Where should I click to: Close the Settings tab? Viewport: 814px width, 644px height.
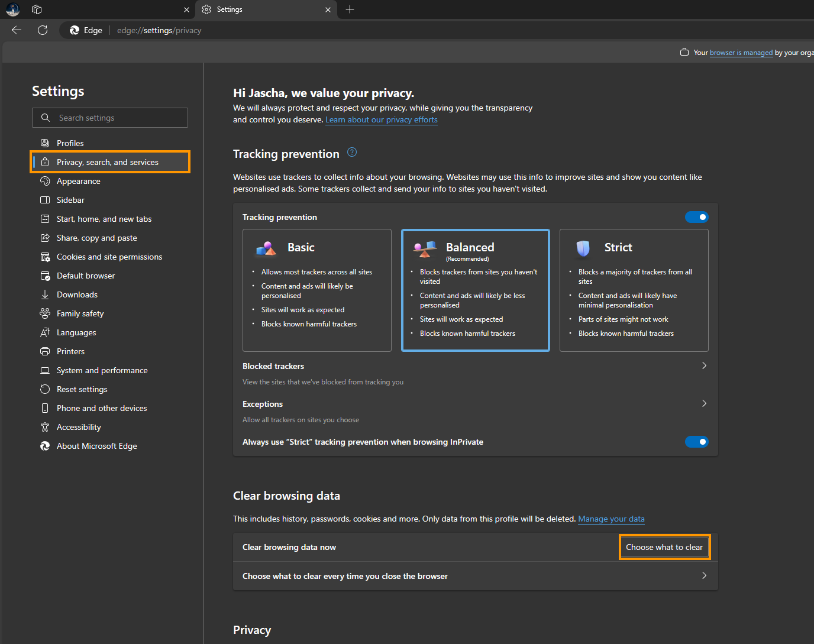328,9
